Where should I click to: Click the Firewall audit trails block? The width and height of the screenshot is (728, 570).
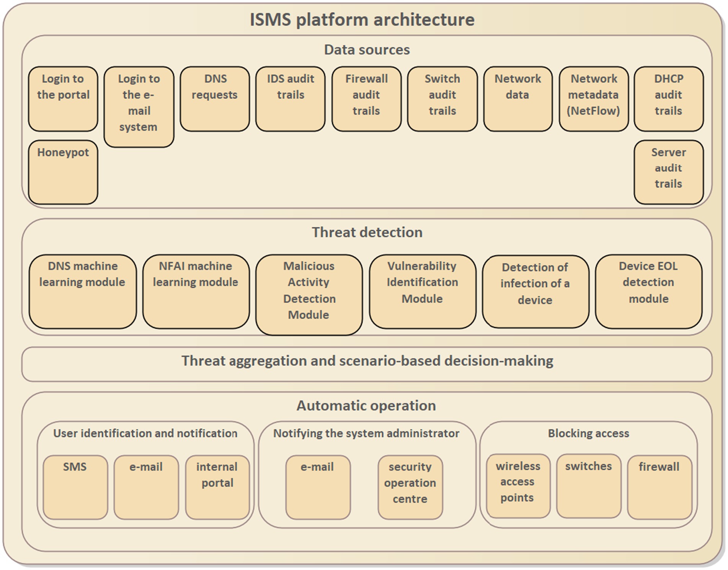tap(366, 99)
